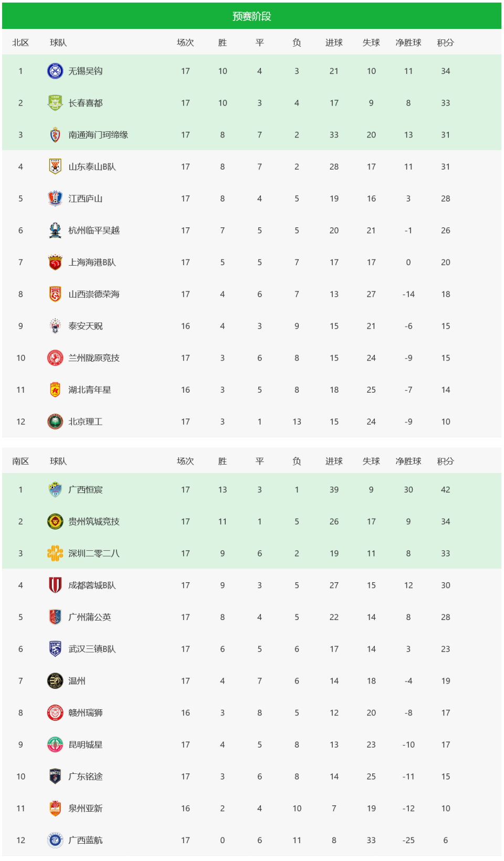Click the 广西恒宸 team crest
The height and width of the screenshot is (861, 504).
(55, 489)
